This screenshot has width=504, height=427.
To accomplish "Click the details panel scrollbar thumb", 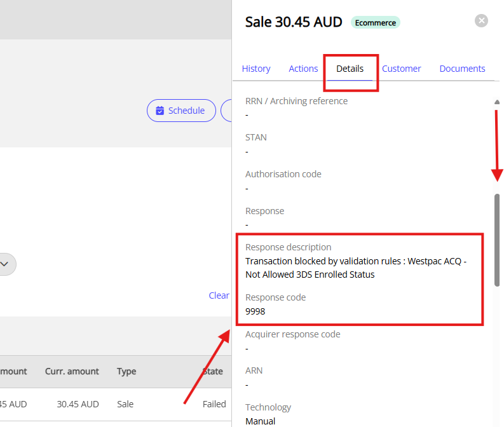I will pos(497,240).
